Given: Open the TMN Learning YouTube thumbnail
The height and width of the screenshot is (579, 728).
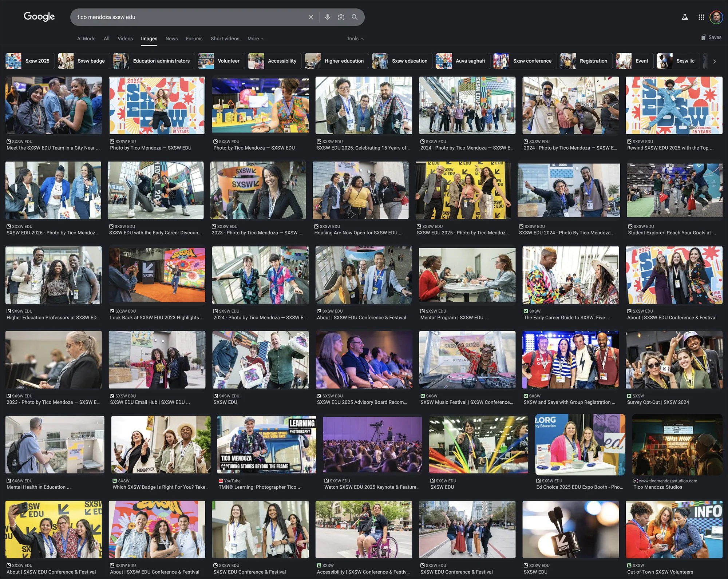Looking at the screenshot, I should (266, 445).
